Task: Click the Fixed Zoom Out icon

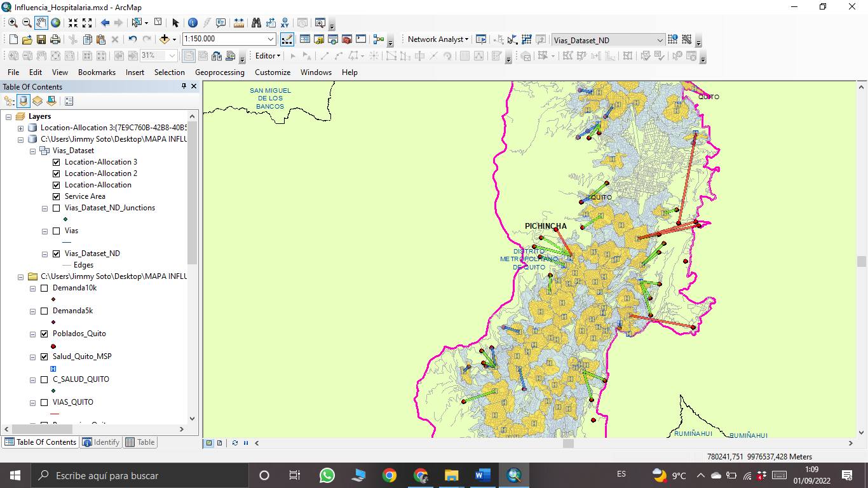Action: (87, 23)
